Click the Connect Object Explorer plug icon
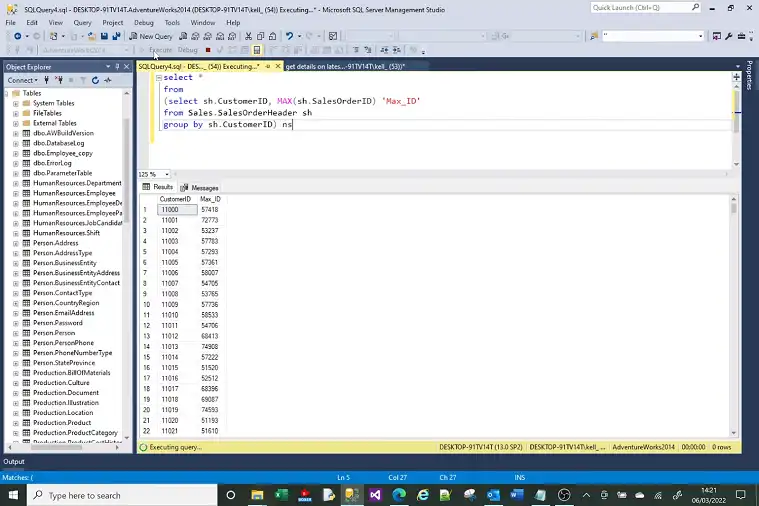Image resolution: width=759 pixels, height=506 pixels. 46,80
